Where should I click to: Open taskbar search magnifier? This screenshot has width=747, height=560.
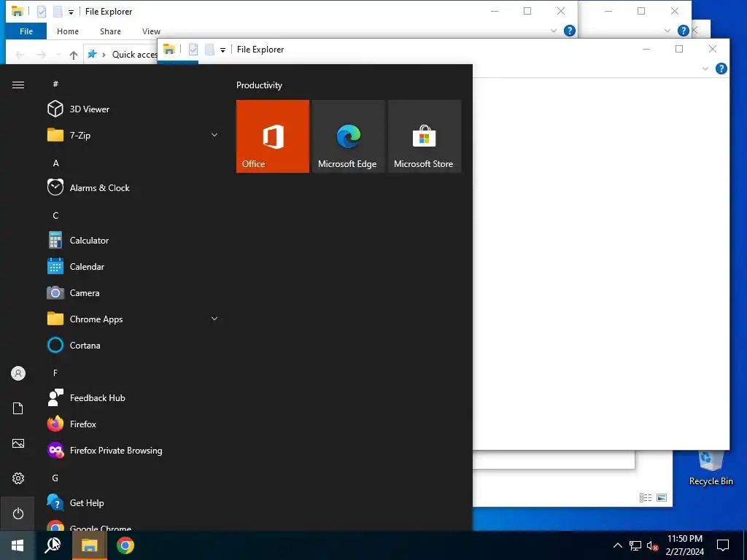(53, 545)
